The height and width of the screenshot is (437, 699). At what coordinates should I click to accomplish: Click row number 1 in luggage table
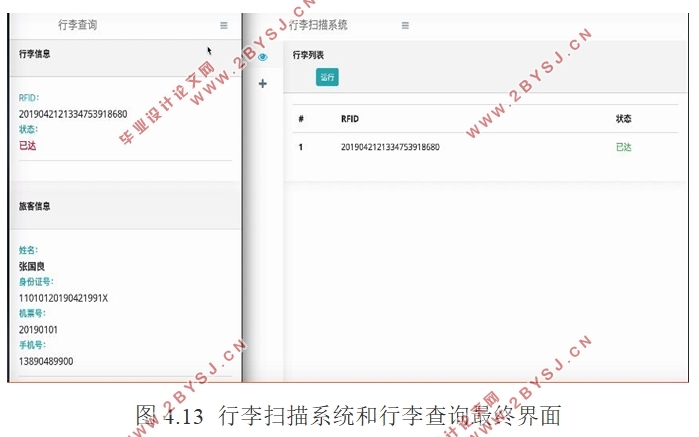[x=301, y=147]
